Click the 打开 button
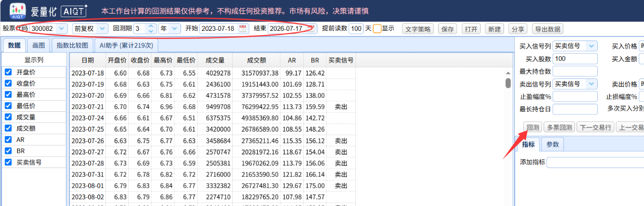Viewport: 644px width, 206px height. point(471,29)
